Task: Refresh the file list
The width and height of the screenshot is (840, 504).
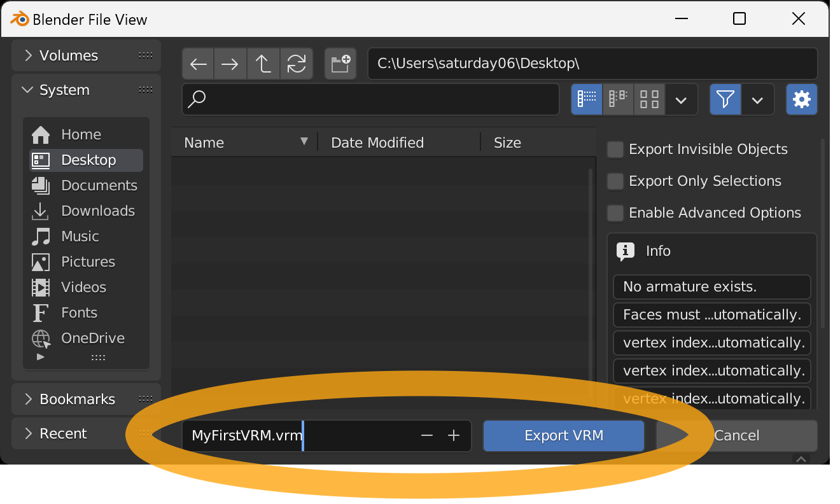Action: (297, 64)
